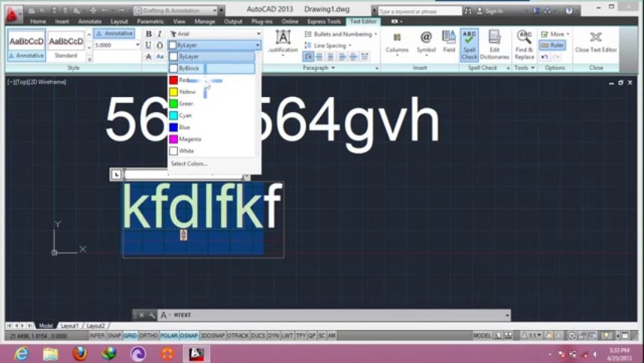The height and width of the screenshot is (363, 644).
Task: Open the Columns tool
Action: click(x=397, y=42)
